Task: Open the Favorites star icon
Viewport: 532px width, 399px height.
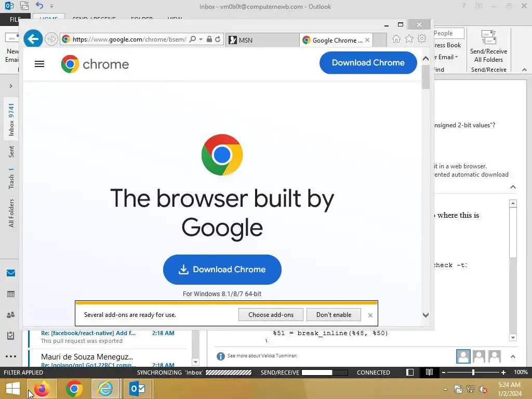Action: point(409,38)
